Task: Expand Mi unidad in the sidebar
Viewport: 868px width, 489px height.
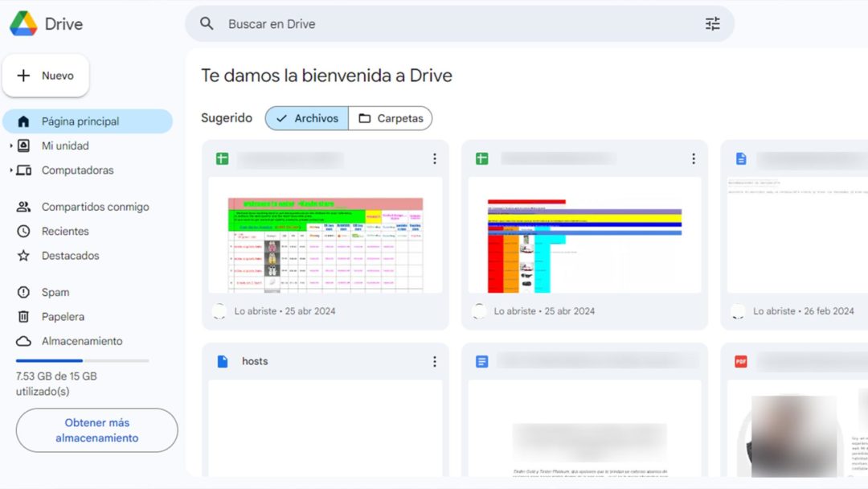Action: [10, 146]
